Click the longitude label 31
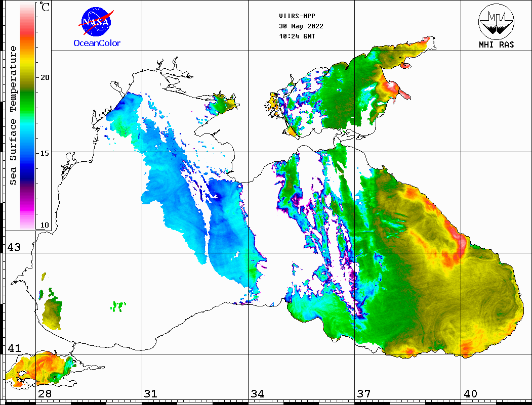The height and width of the screenshot is (405, 532). click(x=150, y=394)
